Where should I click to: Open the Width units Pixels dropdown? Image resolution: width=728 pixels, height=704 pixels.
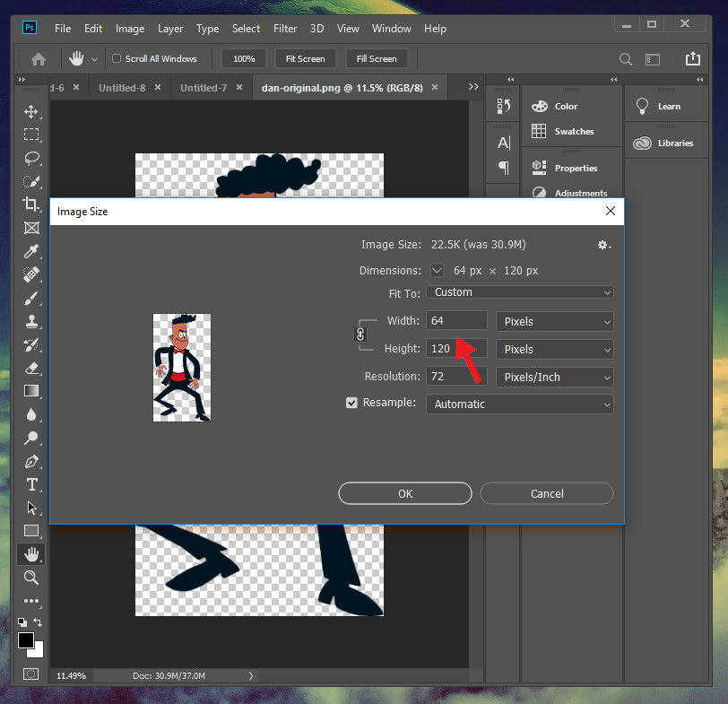554,321
